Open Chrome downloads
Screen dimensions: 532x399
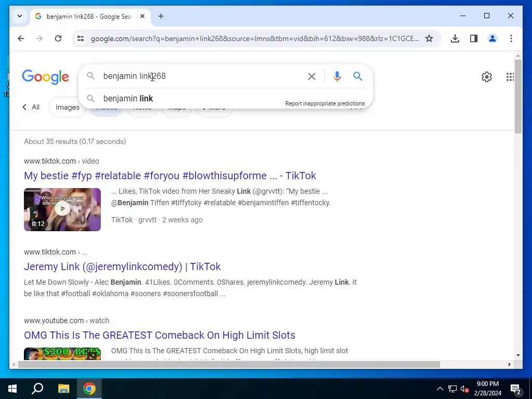click(x=455, y=38)
